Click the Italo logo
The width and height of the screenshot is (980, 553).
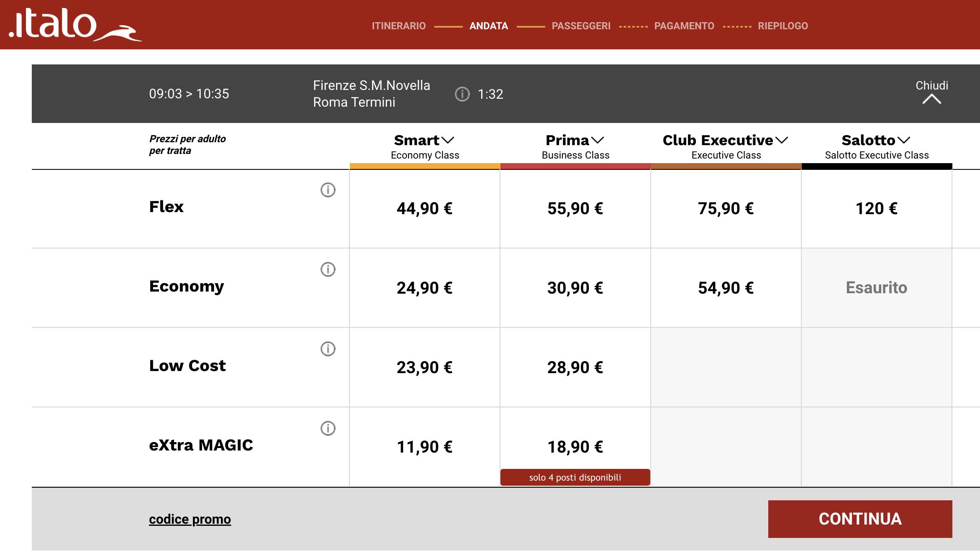[74, 26]
